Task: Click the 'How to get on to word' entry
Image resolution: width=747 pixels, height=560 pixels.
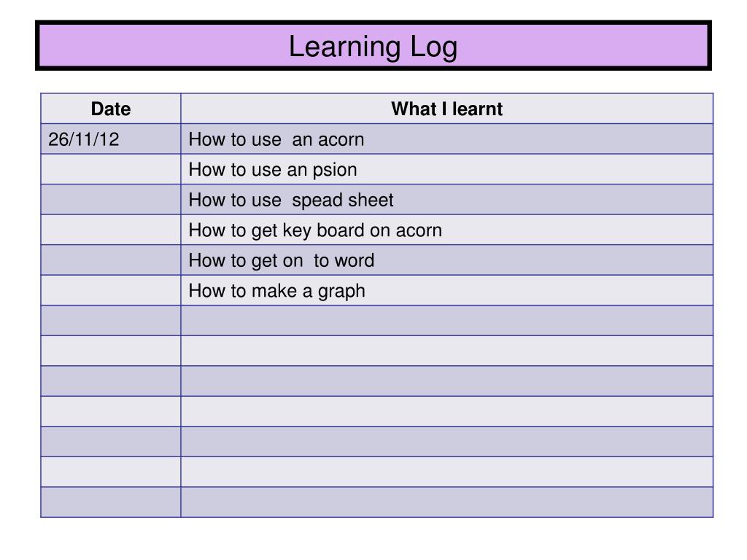Action: coord(447,260)
